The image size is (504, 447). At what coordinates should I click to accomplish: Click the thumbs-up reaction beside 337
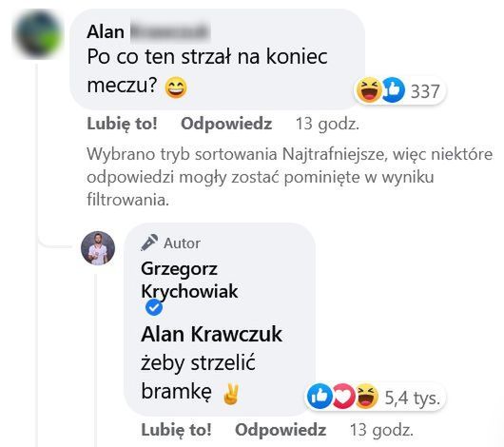(x=393, y=90)
